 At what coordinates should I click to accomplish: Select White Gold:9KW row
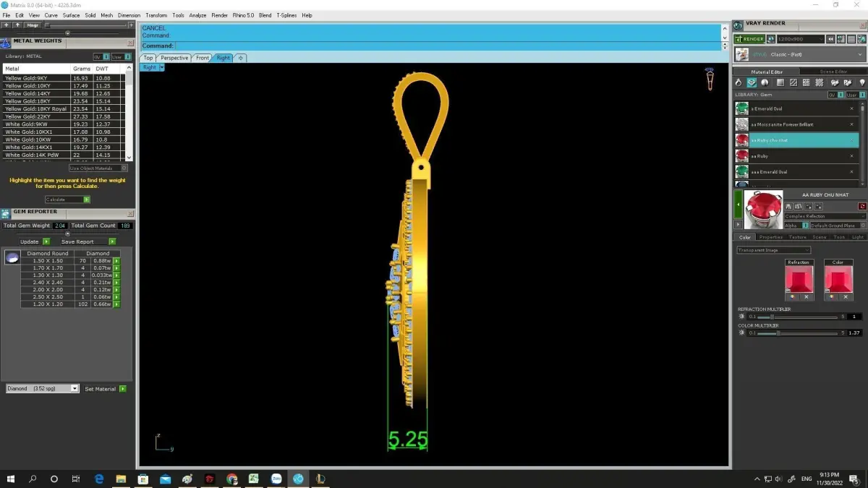(64, 124)
